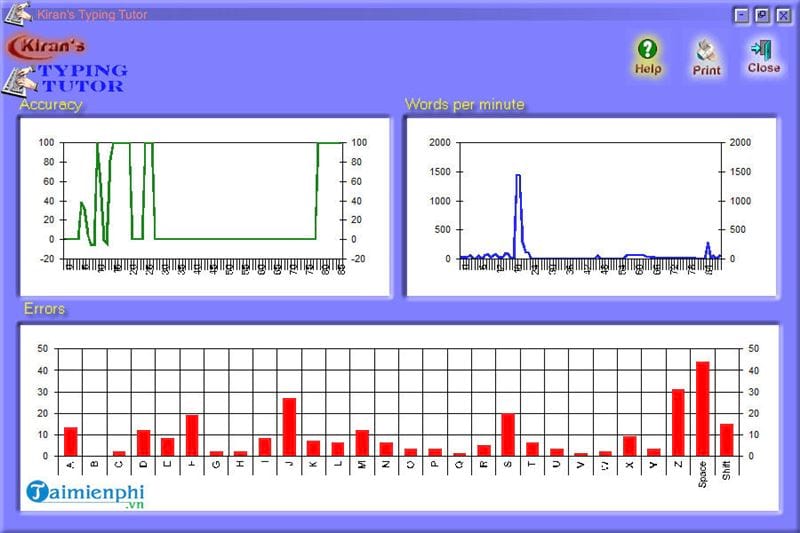Click the J key error bar
Screen dimensions: 800x533
coord(289,427)
